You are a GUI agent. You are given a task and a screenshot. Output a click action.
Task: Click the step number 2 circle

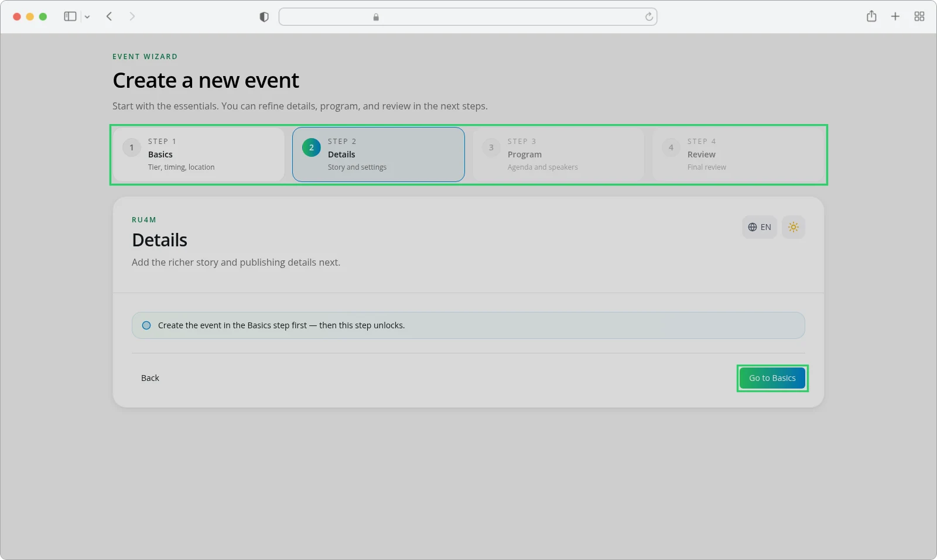[312, 147]
